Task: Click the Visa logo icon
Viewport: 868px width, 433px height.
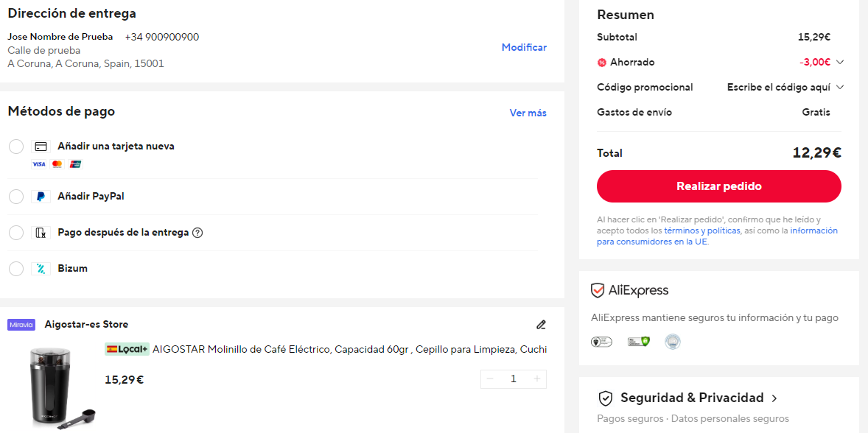Action: point(39,164)
